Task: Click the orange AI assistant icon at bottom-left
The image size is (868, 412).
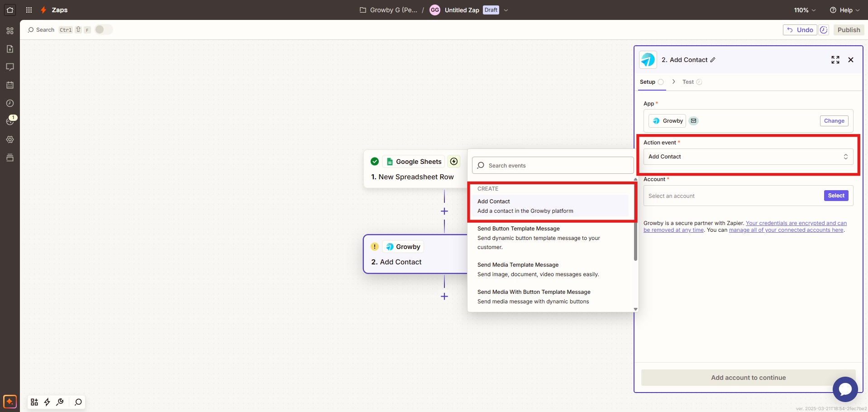Action: click(x=10, y=402)
